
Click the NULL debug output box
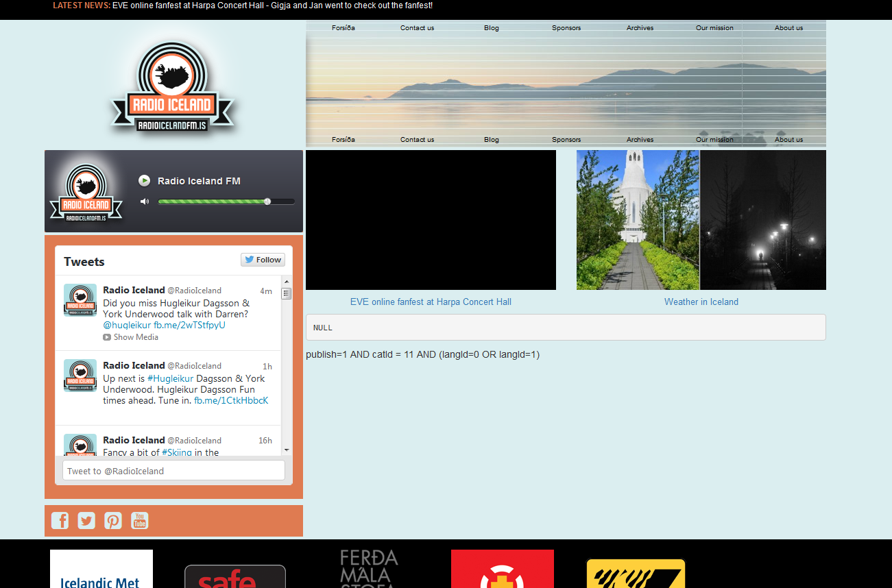(566, 328)
